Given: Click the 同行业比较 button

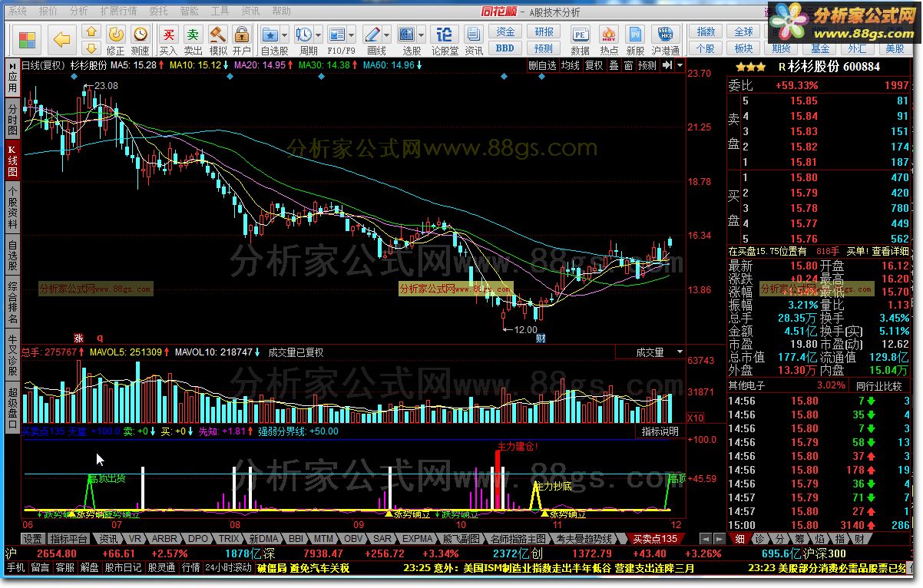Looking at the screenshot, I should tap(879, 385).
